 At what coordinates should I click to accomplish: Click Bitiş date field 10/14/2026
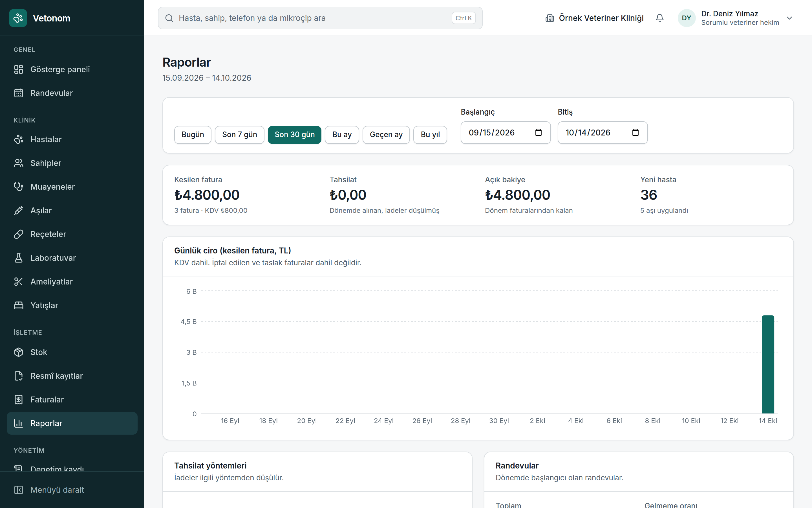point(603,133)
